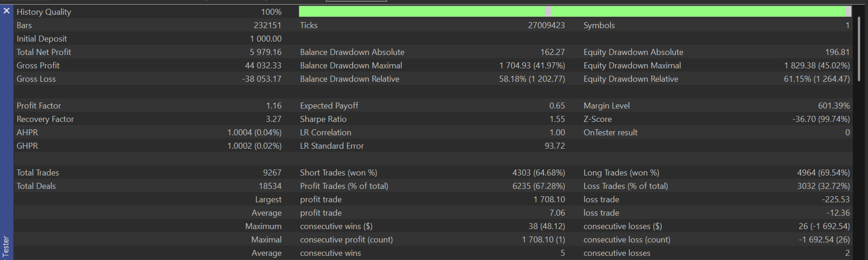Image resolution: width=868 pixels, height=260 pixels.
Task: Select the Expected Payoff value 0.65
Action: tap(557, 106)
